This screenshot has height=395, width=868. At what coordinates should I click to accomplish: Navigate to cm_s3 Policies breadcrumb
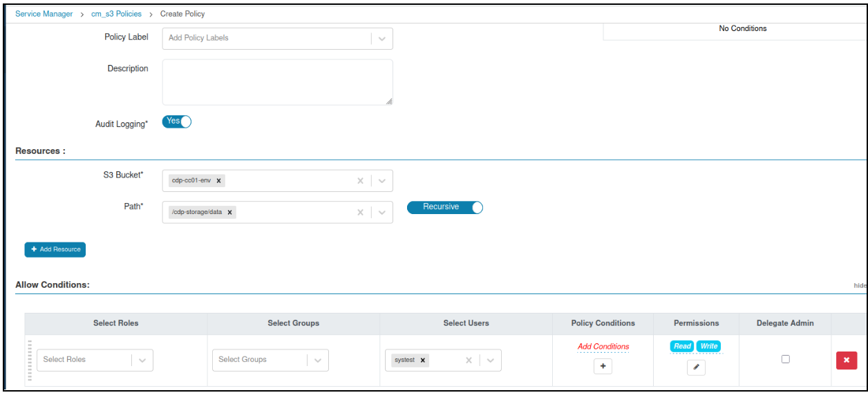point(116,14)
